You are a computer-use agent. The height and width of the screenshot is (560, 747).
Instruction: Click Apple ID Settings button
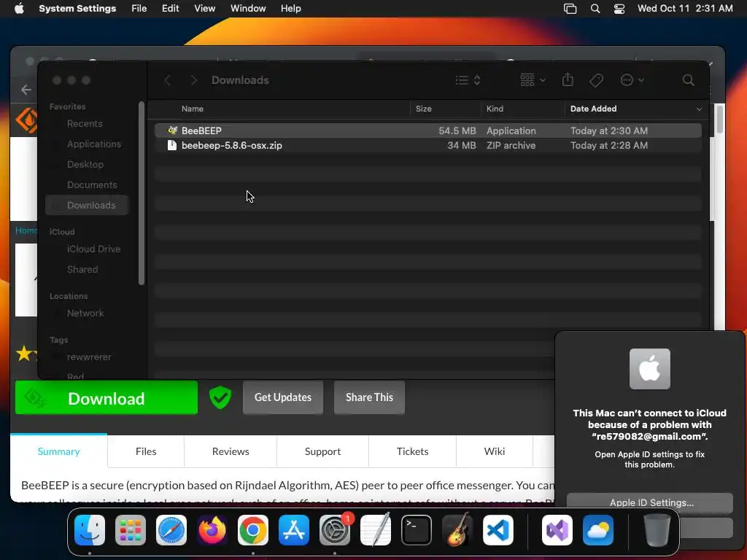pyautogui.click(x=650, y=502)
